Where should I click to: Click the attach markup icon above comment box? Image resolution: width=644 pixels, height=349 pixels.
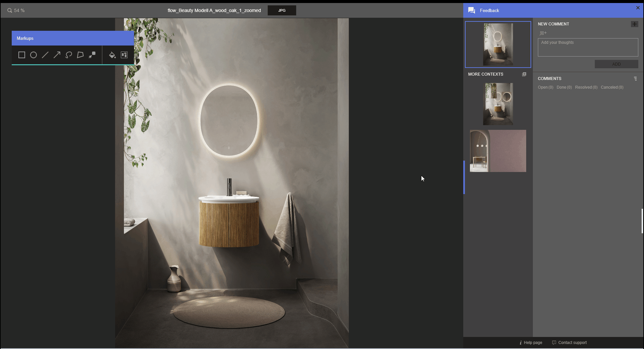pyautogui.click(x=543, y=33)
